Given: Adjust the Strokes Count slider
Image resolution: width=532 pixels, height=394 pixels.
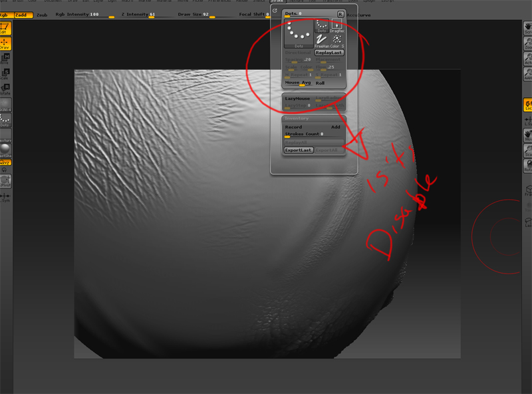Looking at the screenshot, I should click(x=313, y=134).
